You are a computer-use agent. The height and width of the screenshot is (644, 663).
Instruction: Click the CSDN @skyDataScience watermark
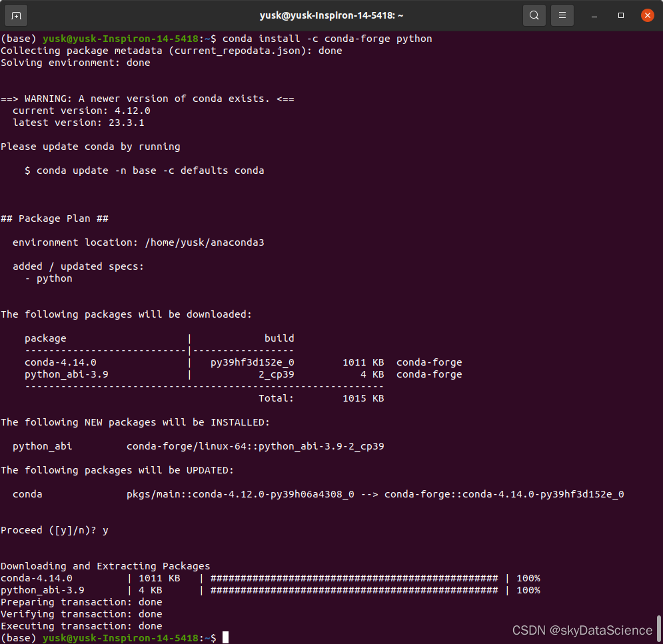[581, 630]
